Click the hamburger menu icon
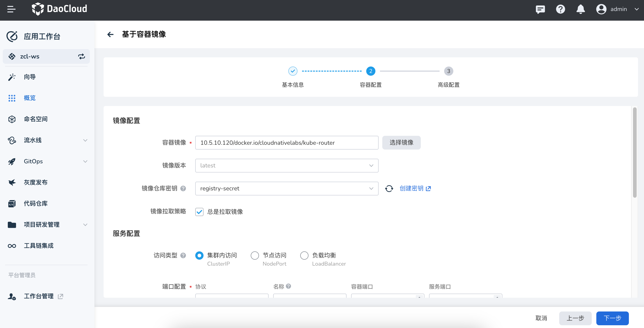 click(11, 9)
